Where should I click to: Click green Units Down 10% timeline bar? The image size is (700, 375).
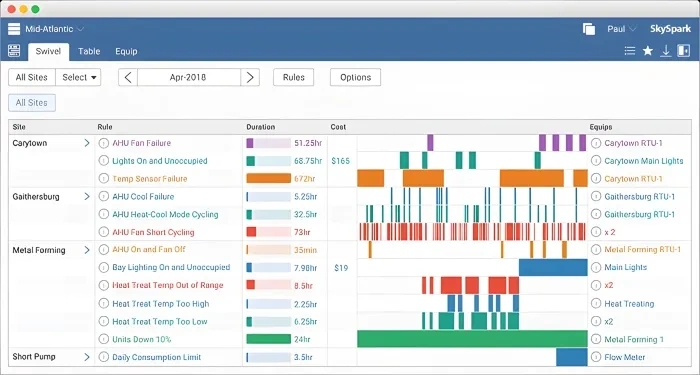point(472,339)
